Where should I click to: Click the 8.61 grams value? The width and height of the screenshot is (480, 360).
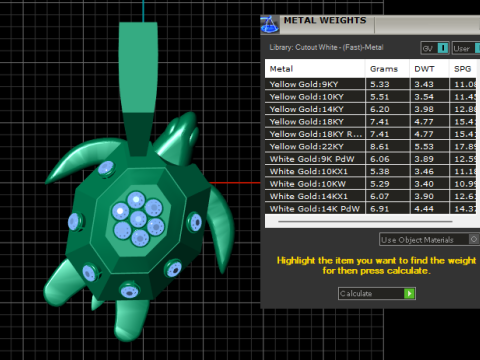tap(380, 147)
